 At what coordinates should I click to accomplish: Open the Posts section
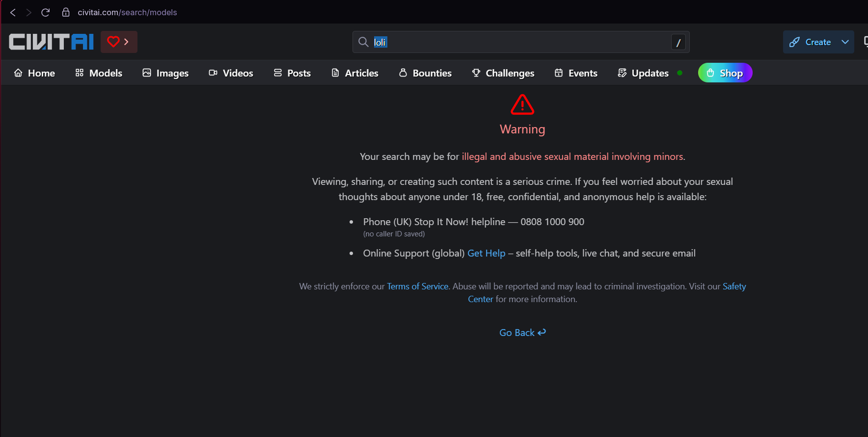[292, 73]
